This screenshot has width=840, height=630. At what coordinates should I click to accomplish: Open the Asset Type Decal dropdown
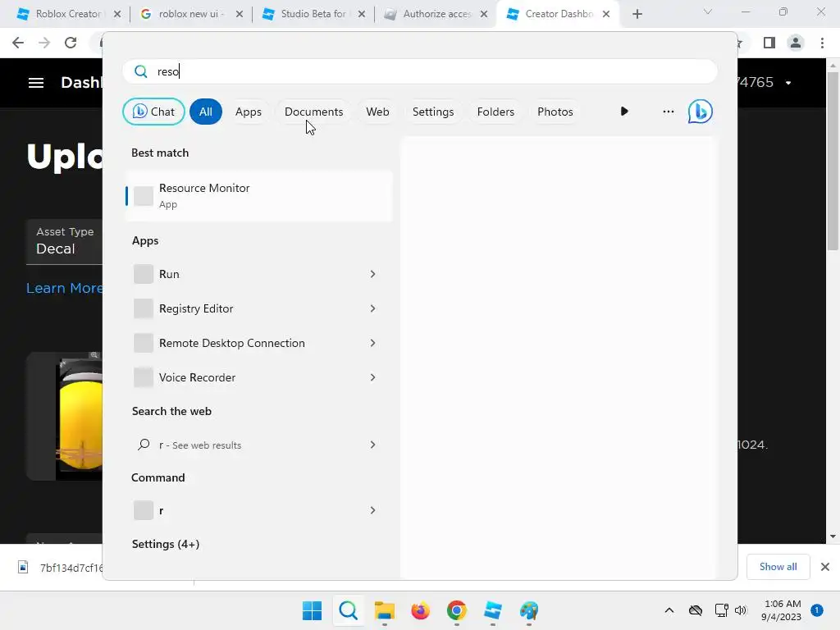(64, 241)
